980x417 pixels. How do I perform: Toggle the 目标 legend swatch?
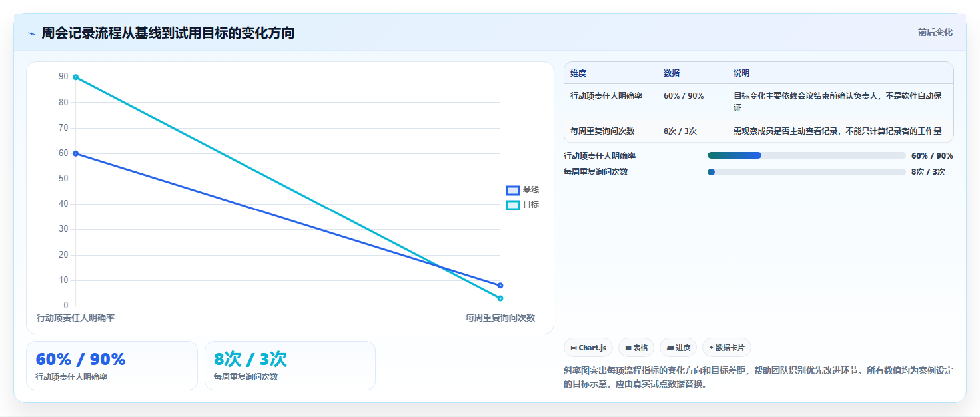pos(512,205)
